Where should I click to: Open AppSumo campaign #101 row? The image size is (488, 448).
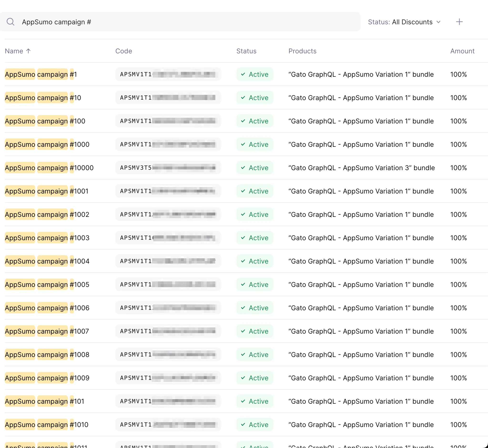click(246, 401)
